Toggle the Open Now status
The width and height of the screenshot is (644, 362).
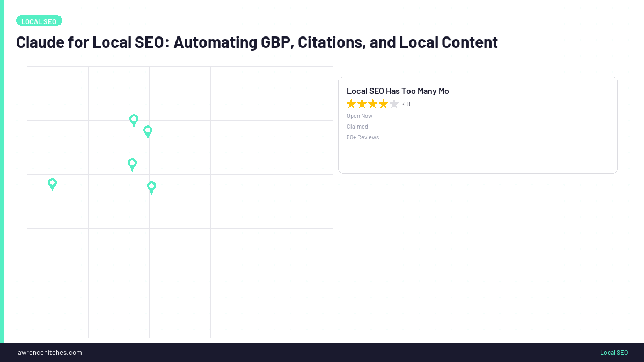point(359,116)
